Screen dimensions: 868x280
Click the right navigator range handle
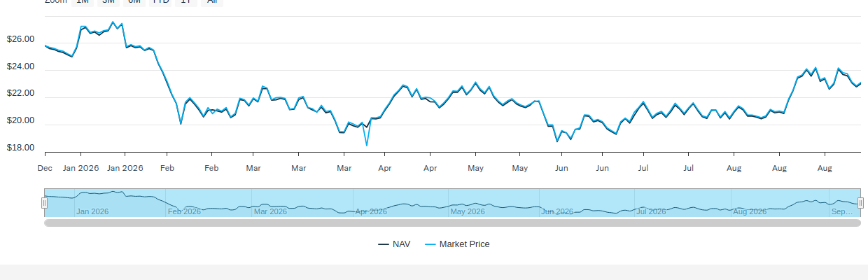coord(860,203)
